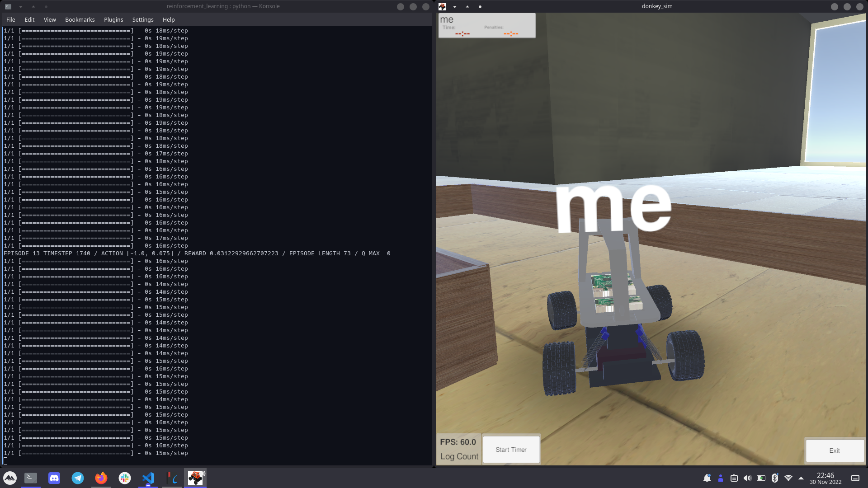Image resolution: width=868 pixels, height=488 pixels.
Task: Toggle keep-above on donkey_sim title bar
Action: [x=467, y=6]
